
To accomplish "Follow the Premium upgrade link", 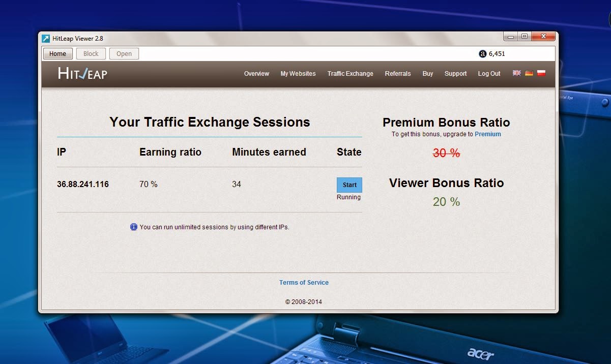I will pyautogui.click(x=488, y=134).
